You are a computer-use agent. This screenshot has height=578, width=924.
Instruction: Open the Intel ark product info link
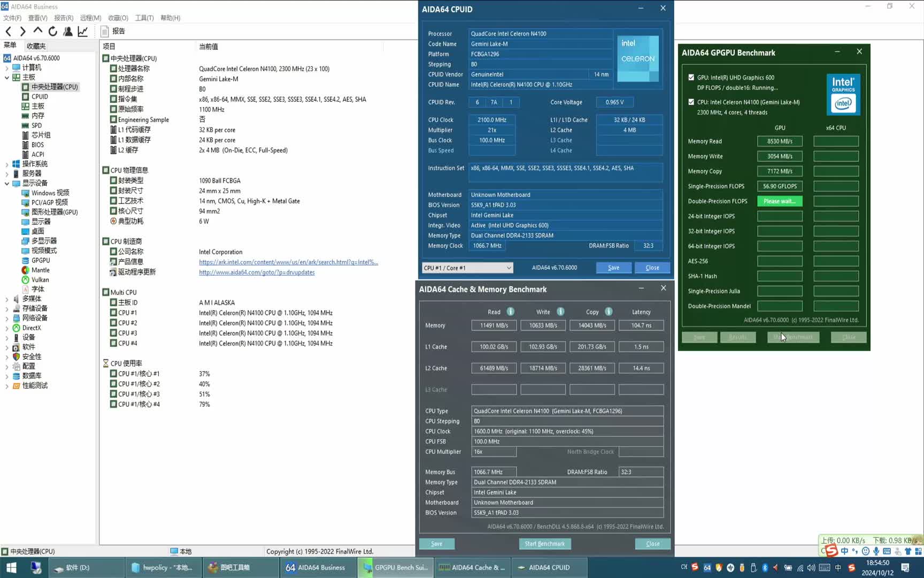(288, 262)
